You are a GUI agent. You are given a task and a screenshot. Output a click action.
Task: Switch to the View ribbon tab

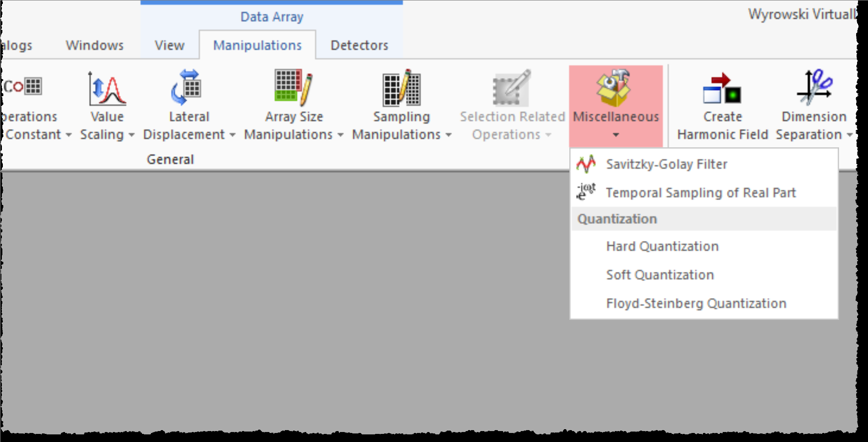point(170,45)
